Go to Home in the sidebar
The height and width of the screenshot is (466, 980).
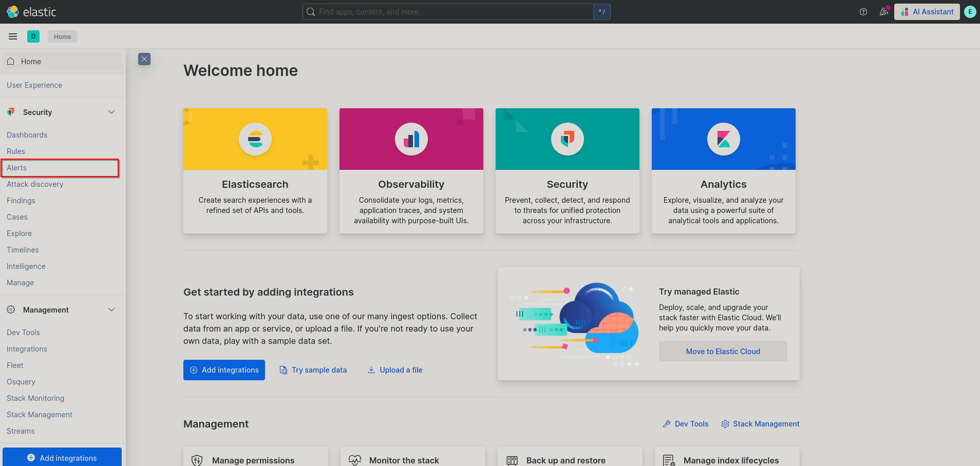coord(62,61)
